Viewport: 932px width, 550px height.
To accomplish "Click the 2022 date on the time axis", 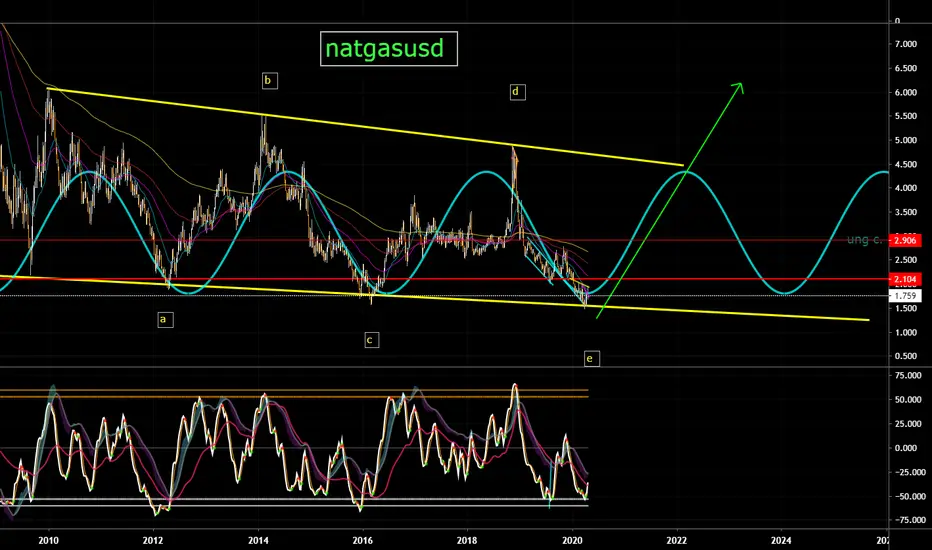I will coord(677,540).
